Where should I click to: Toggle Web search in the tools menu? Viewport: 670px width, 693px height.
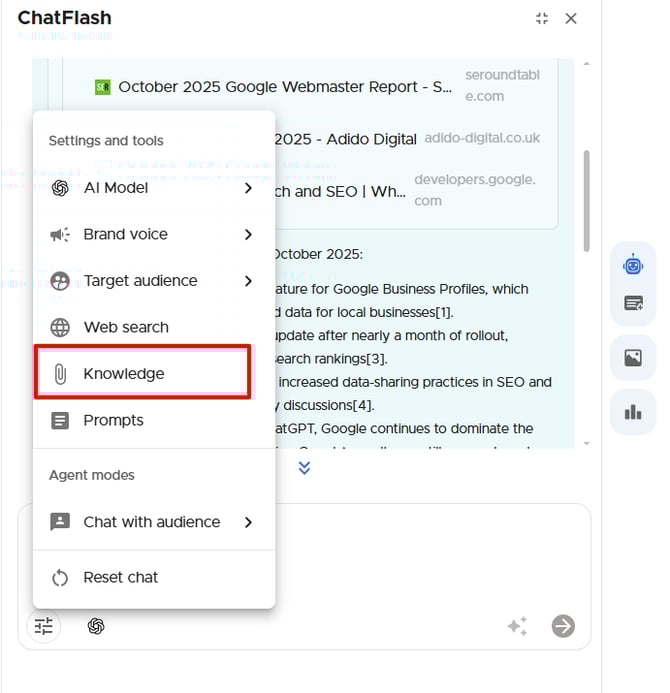click(x=126, y=327)
